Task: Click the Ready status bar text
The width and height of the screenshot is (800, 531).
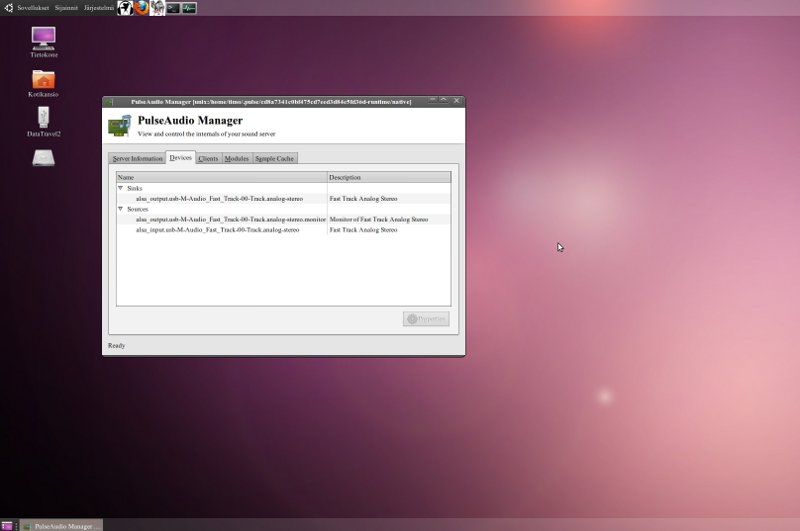Action: point(116,345)
